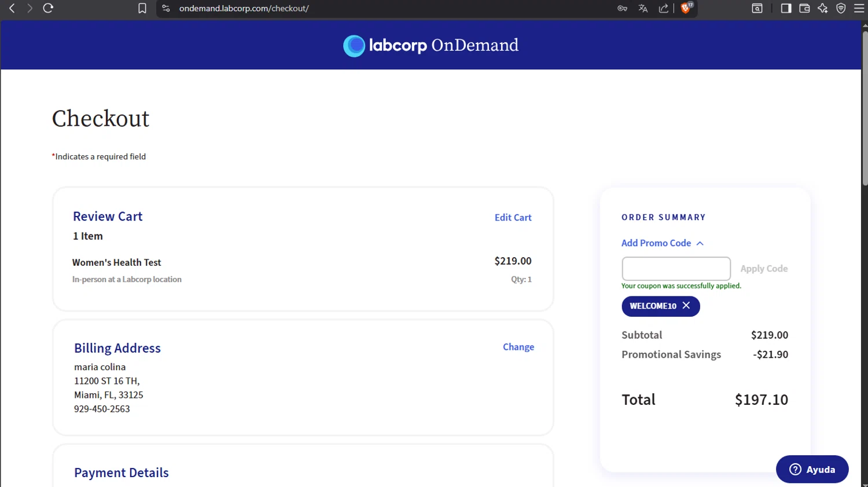Image resolution: width=868 pixels, height=487 pixels.
Task: Click 'In-person at a Labcorp location' text
Action: pyautogui.click(x=127, y=279)
